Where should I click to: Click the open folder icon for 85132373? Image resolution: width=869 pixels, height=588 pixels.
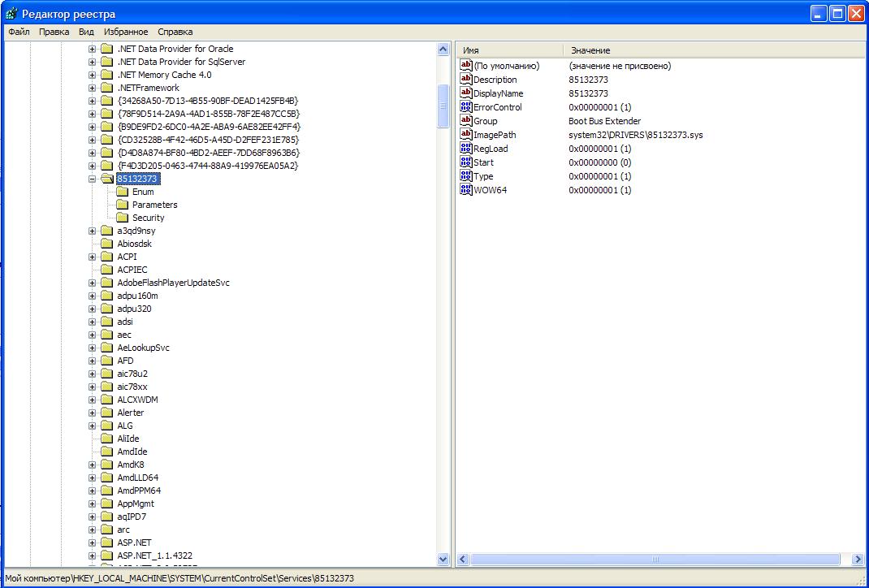point(107,179)
